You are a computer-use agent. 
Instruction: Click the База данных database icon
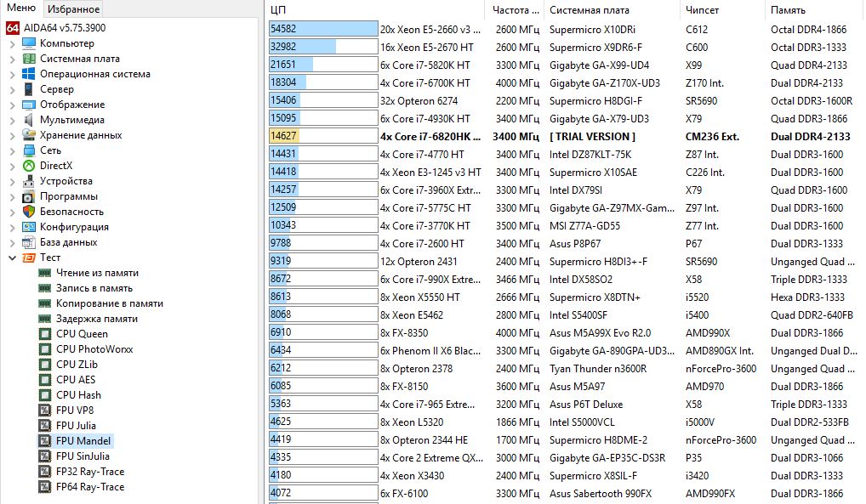[29, 242]
